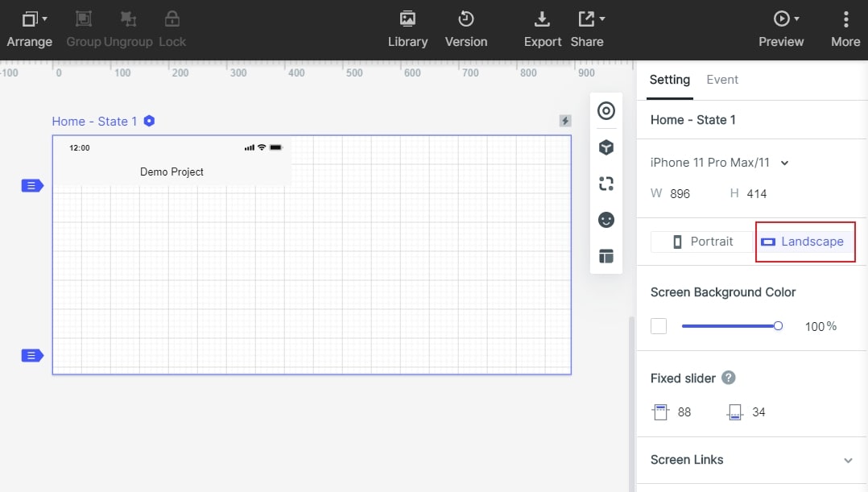The width and height of the screenshot is (868, 492).
Task: Edit the top fixed slider value 88
Action: (684, 412)
